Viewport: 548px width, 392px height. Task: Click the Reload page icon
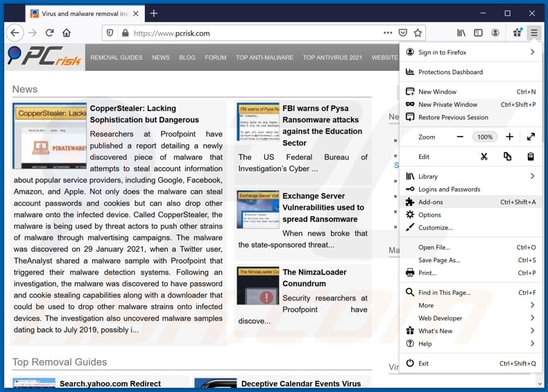[50, 33]
